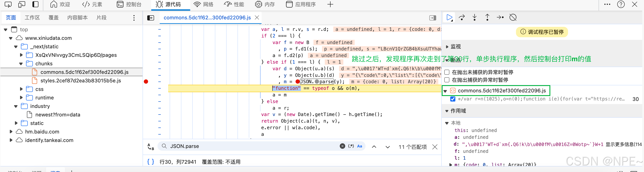644x172 pixels.
Task: Expand the 监视 (Watch) section
Action: [447, 47]
